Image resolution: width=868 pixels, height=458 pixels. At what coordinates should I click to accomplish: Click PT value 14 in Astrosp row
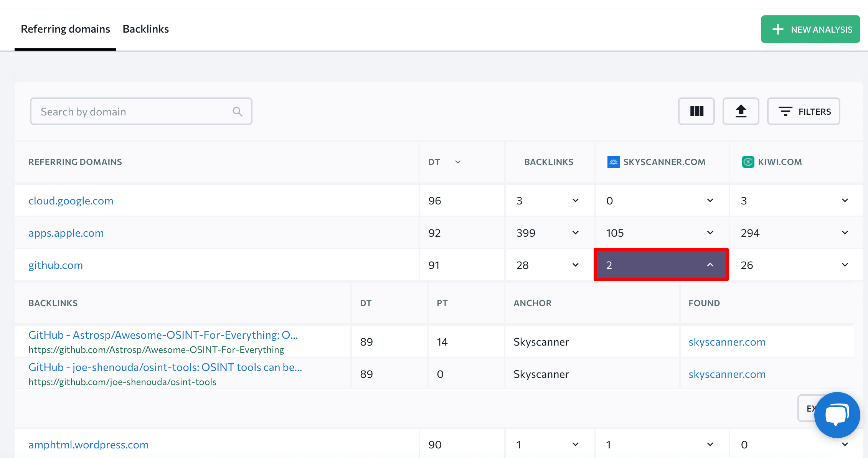coord(442,342)
